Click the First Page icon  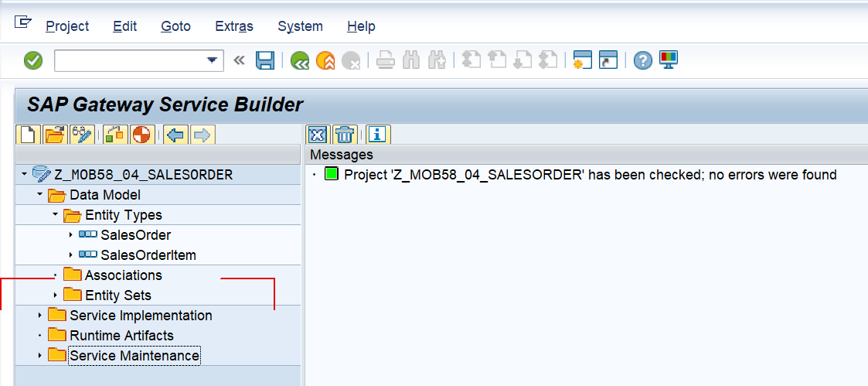coord(471,60)
